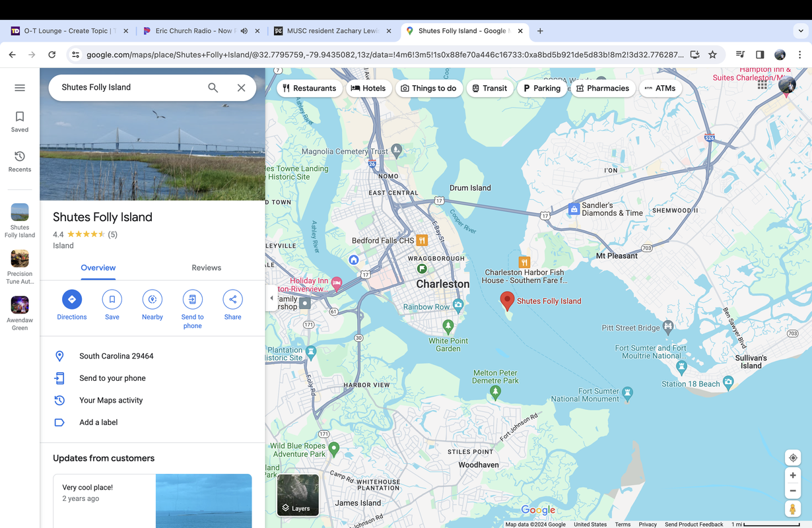View site information icon in address bar
This screenshot has width=812, height=528.
75,55
